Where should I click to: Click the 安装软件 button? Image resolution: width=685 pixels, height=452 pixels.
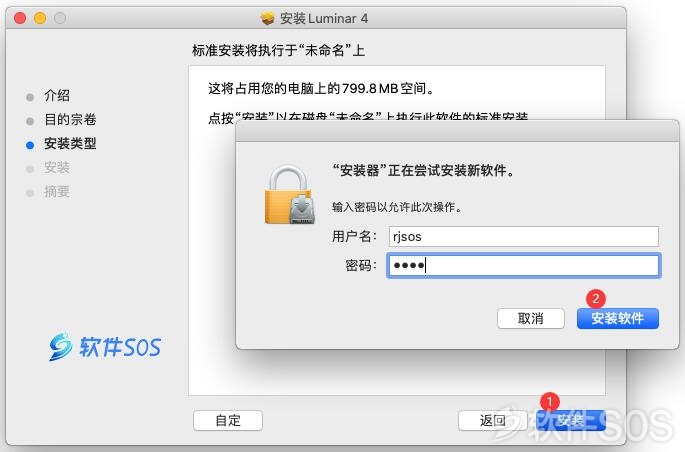(617, 318)
